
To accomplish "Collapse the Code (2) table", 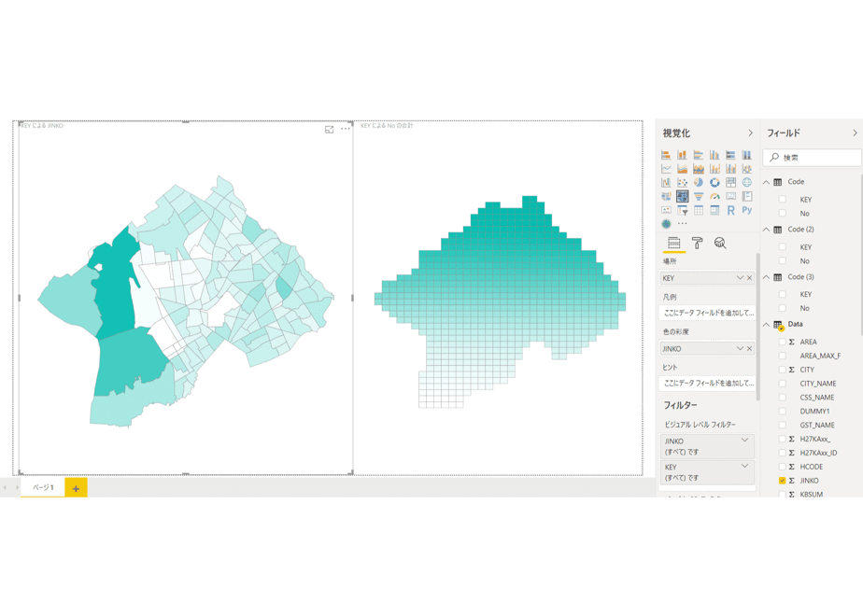I will (x=766, y=230).
